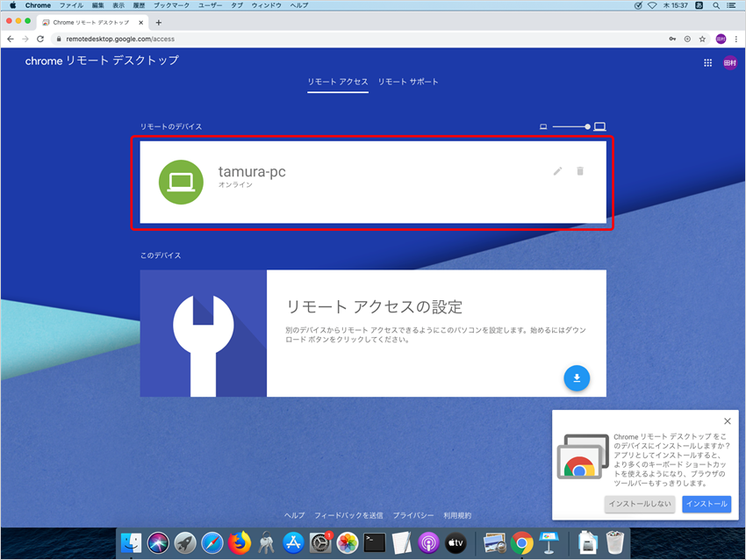Open フィードバックを送信 link
Image resolution: width=746 pixels, height=560 pixels.
point(348,515)
